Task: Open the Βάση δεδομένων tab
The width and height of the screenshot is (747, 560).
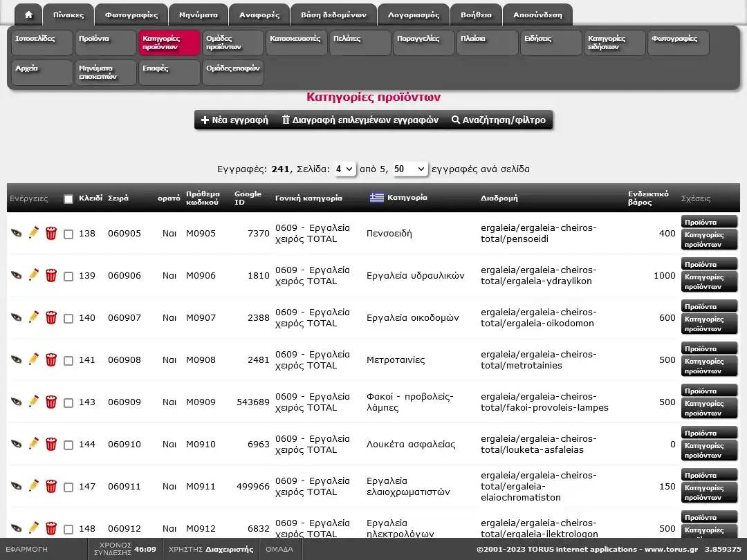Action: pyautogui.click(x=333, y=15)
